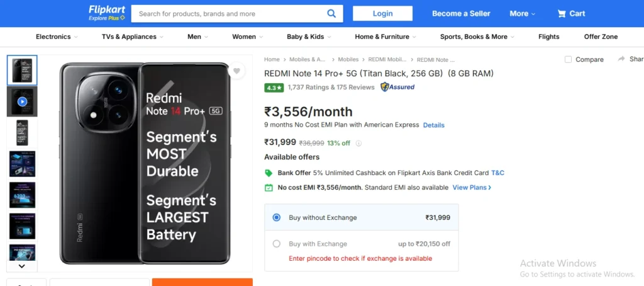
Task: Click the Share arrow icon
Action: (x=621, y=59)
